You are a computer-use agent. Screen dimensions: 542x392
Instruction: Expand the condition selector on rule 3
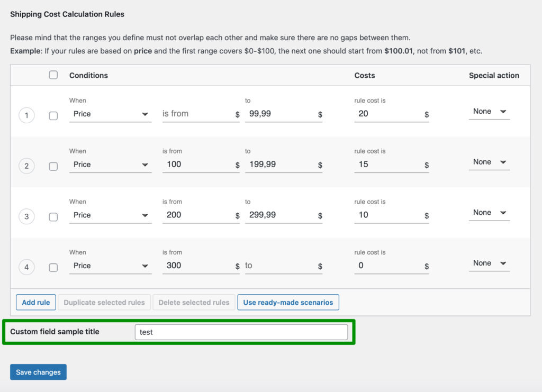[110, 215]
